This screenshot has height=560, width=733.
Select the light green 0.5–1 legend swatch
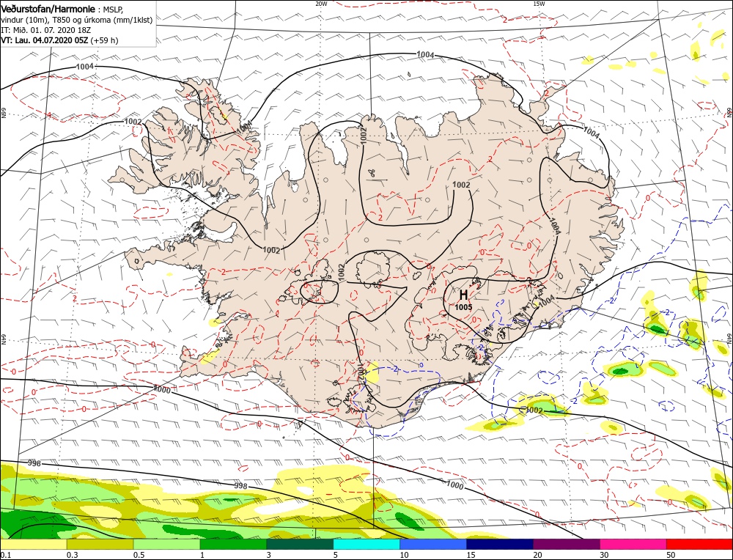point(166,544)
